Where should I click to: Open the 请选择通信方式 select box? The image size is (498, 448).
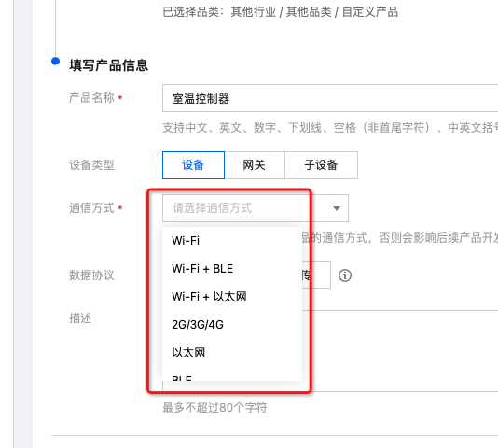(256, 208)
